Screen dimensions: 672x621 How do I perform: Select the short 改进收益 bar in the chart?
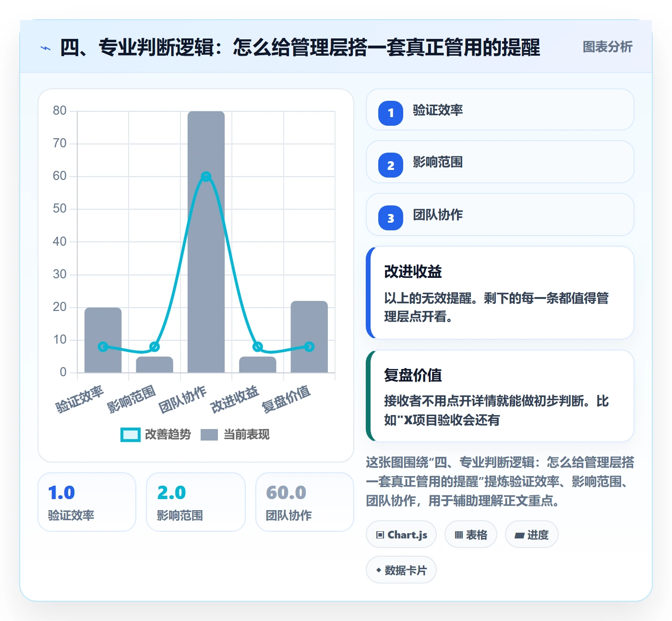point(258,364)
